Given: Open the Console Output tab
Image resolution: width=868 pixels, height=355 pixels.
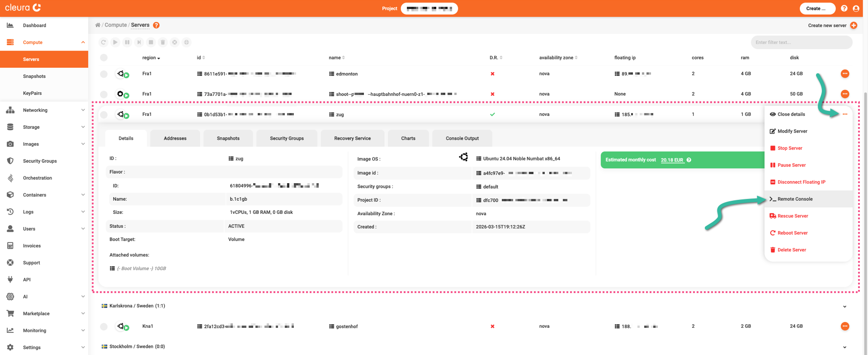Looking at the screenshot, I should click(x=462, y=138).
